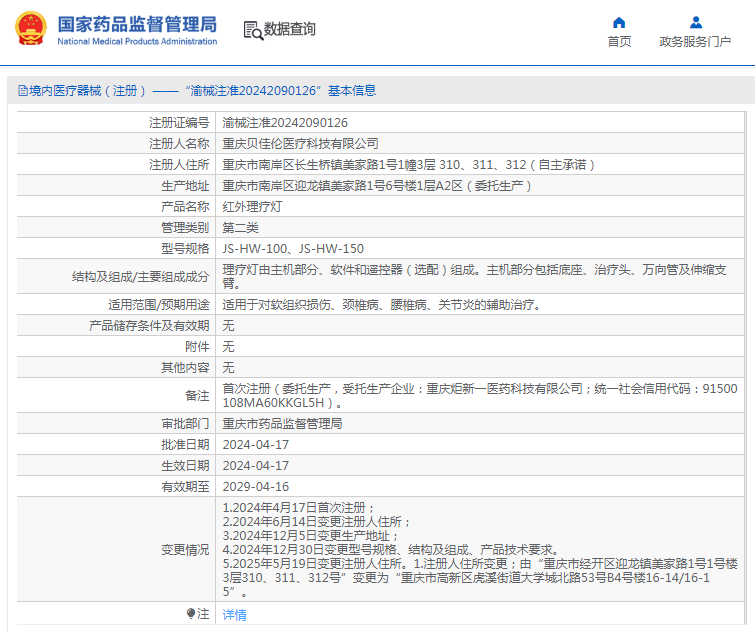Open the 详情 link
The width and height of the screenshot is (755, 632).
[234, 615]
